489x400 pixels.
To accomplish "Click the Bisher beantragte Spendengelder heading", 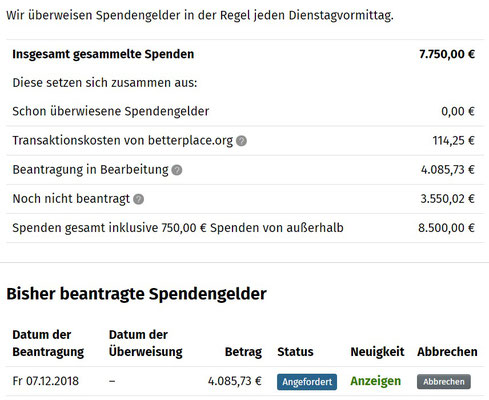I will click(x=136, y=294).
